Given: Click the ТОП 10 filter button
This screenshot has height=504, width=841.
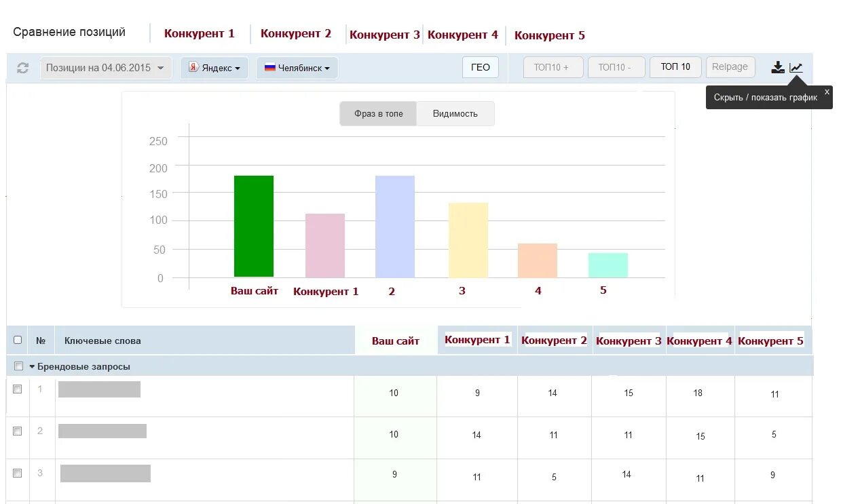Looking at the screenshot, I should 675,67.
